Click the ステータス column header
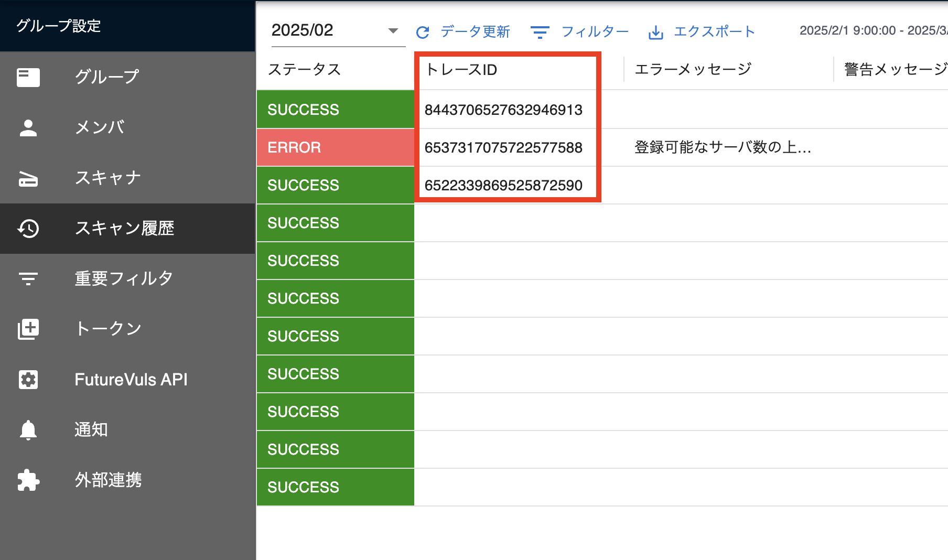Image resolution: width=948 pixels, height=560 pixels. pos(305,69)
